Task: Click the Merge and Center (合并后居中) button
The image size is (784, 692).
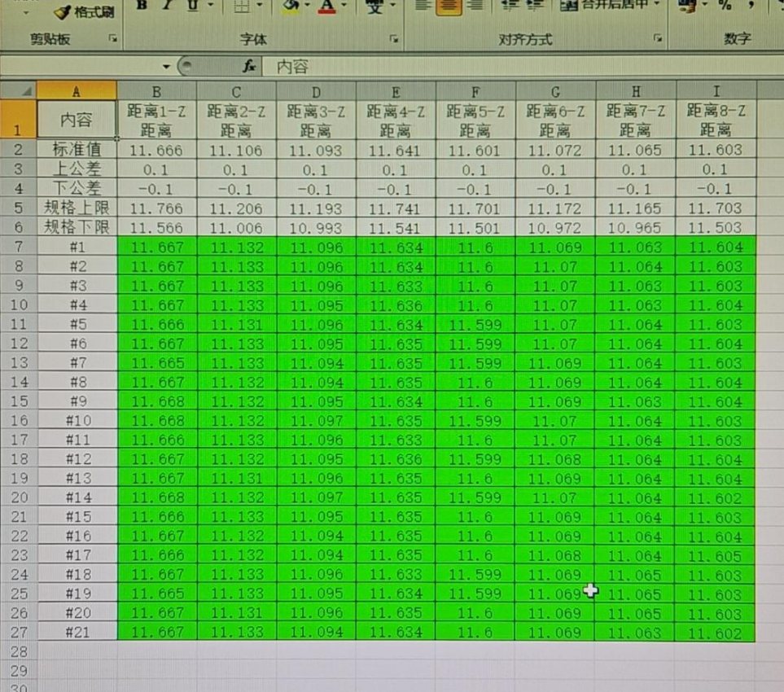Action: pyautogui.click(x=608, y=6)
